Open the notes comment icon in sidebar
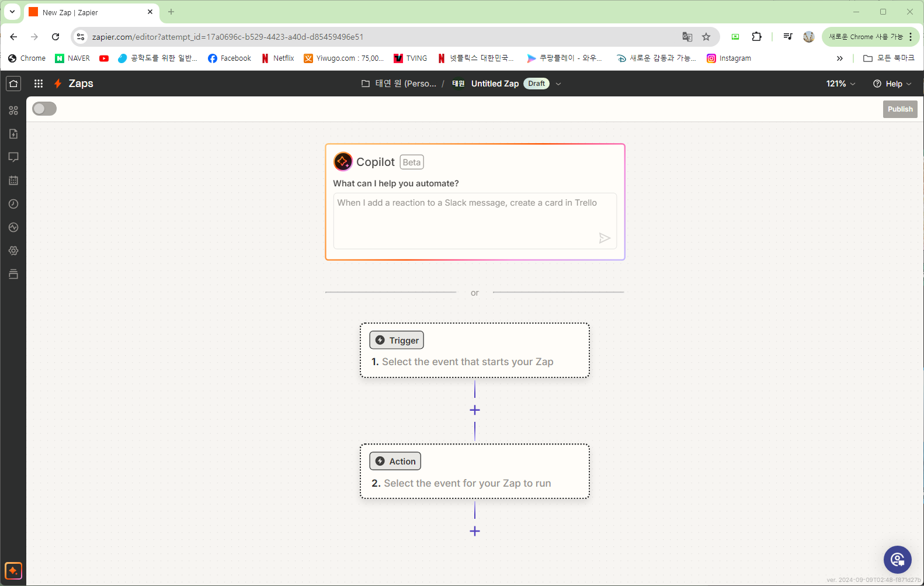924x586 pixels. pyautogui.click(x=13, y=157)
